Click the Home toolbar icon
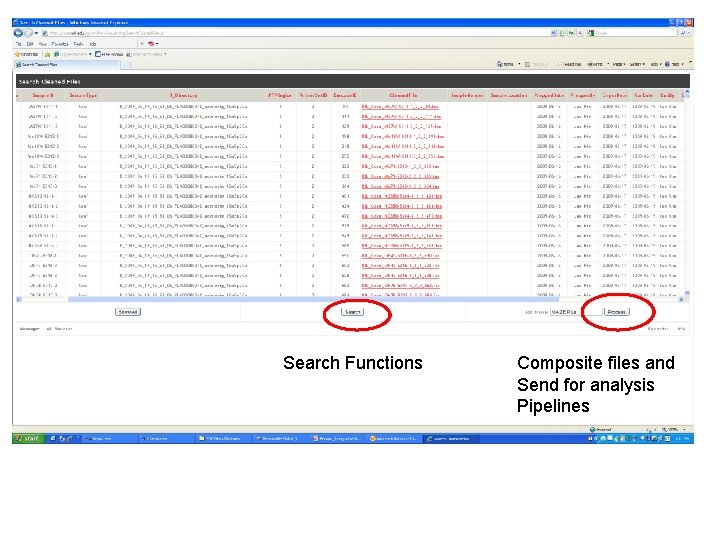 [505, 64]
